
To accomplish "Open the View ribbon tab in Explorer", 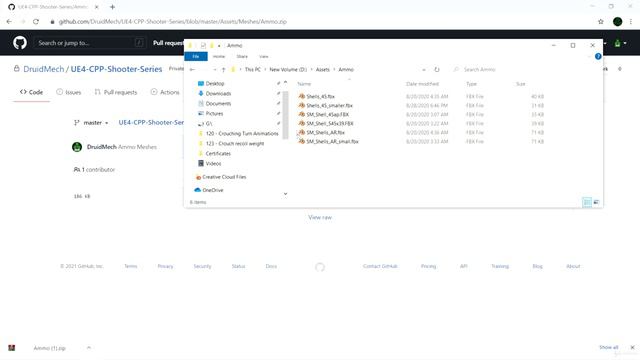I will (264, 56).
